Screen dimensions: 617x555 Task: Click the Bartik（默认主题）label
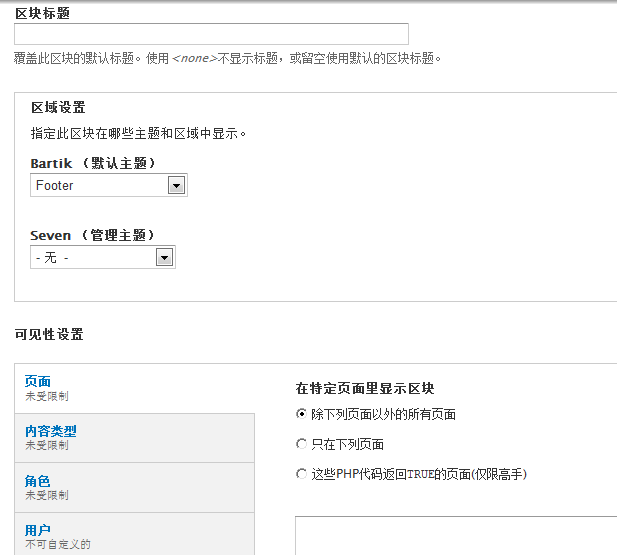tap(93, 163)
